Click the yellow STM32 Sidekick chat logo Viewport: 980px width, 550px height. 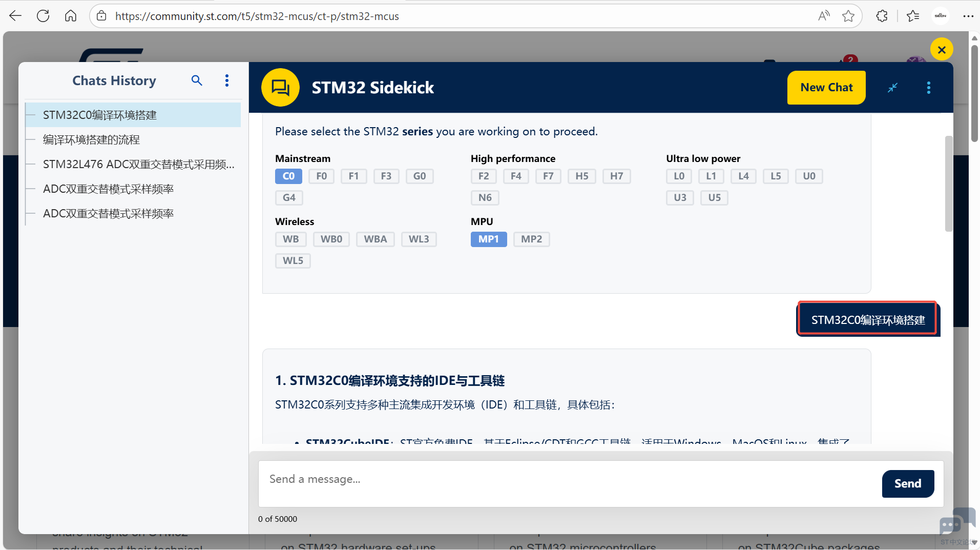tap(280, 88)
